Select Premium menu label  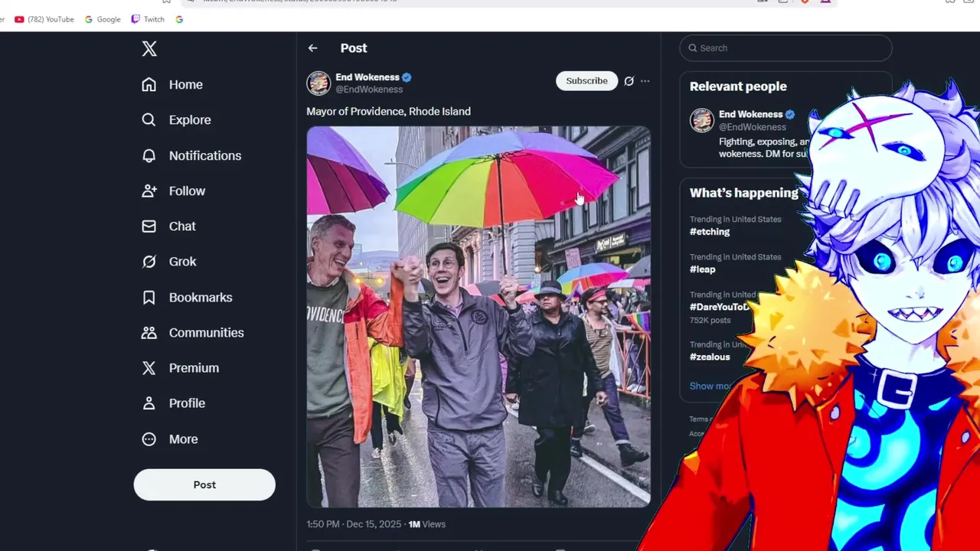click(194, 367)
